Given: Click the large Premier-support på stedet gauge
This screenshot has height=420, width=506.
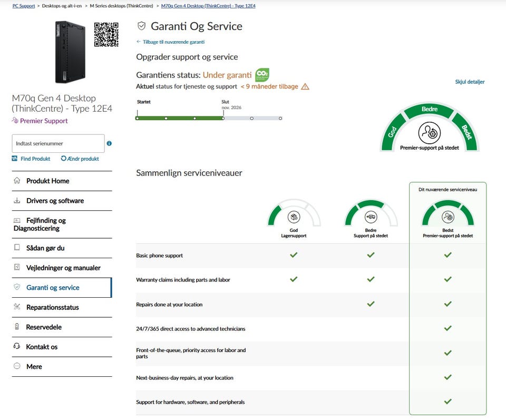Looking at the screenshot, I should [x=430, y=130].
